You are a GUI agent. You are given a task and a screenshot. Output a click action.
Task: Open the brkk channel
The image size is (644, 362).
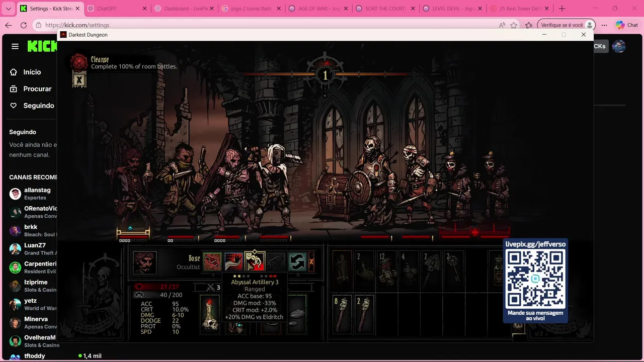tap(33, 230)
